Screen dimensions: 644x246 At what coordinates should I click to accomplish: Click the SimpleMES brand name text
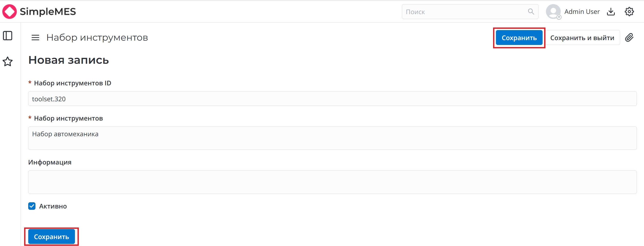(48, 12)
